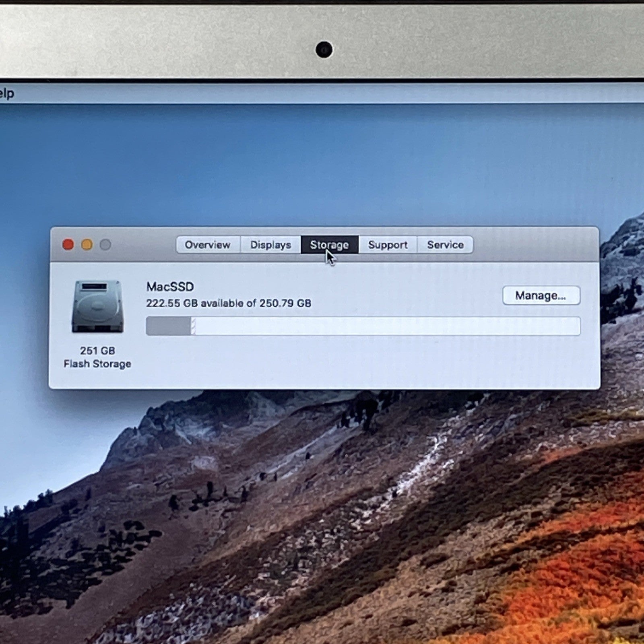Viewport: 644px width, 644px height.
Task: Go to the Support tab
Action: [388, 245]
